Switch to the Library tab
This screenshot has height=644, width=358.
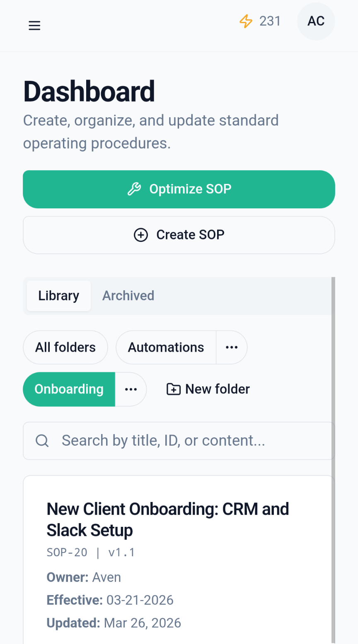tap(59, 296)
